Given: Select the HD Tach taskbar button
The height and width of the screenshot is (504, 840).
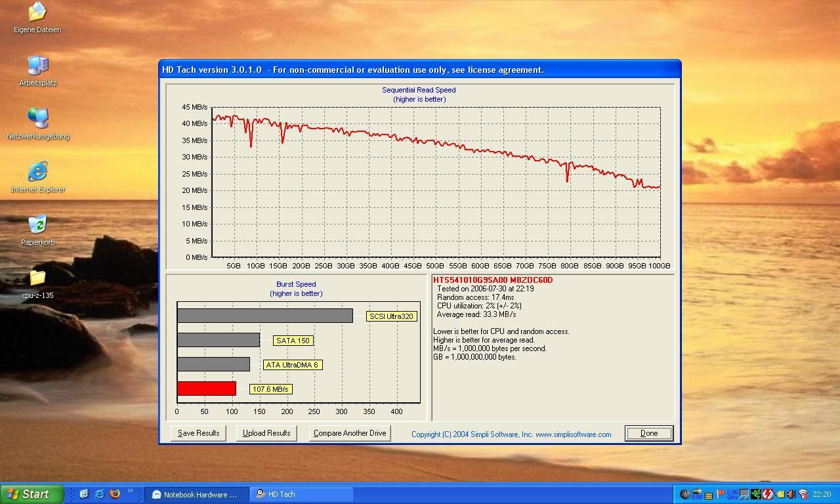Looking at the screenshot, I should pyautogui.click(x=302, y=494).
